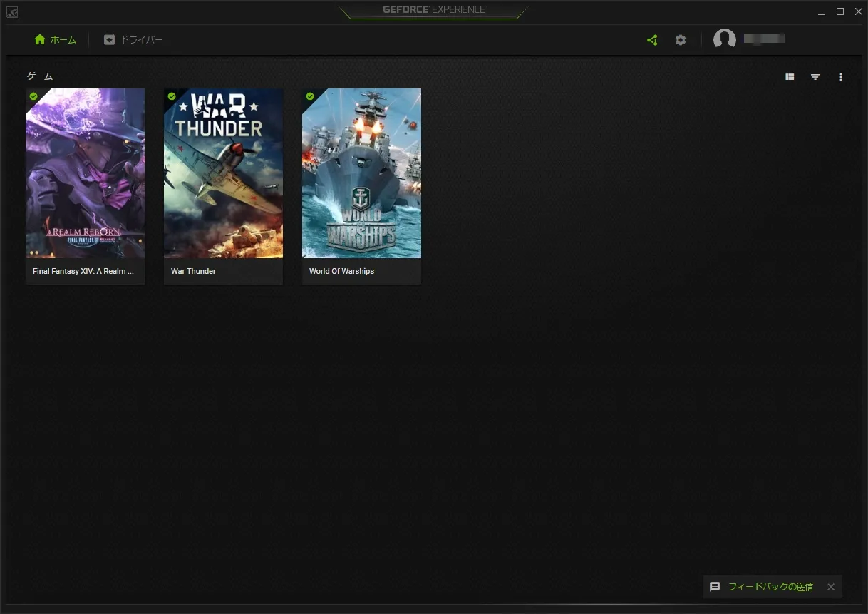The width and height of the screenshot is (868, 614).
Task: Click optimized checkmark on Final Fantasy XIV
Action: point(33,96)
